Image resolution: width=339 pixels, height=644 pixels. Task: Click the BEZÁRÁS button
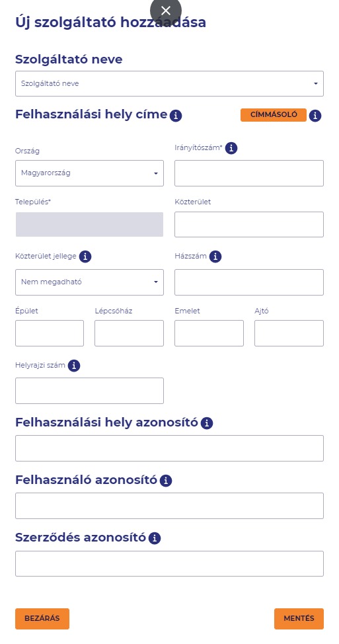click(x=42, y=618)
